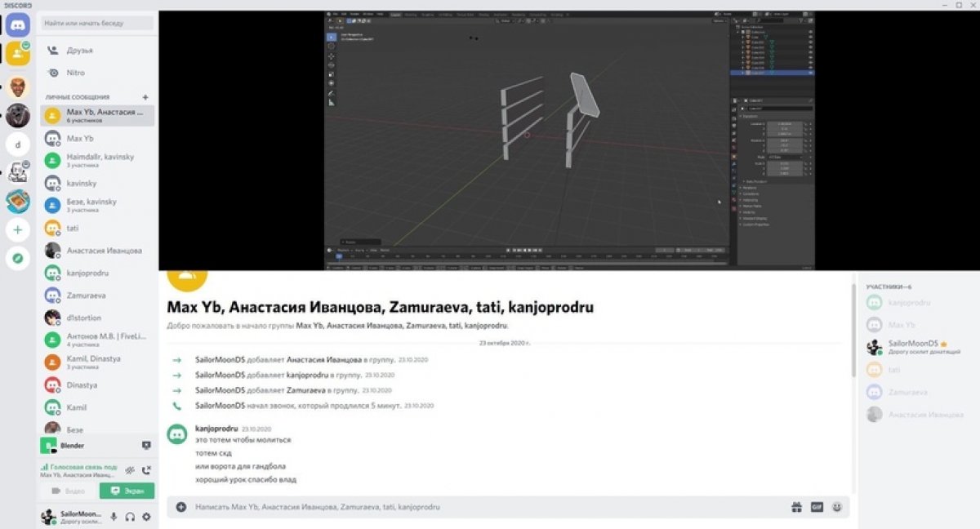The height and width of the screenshot is (529, 980).
Task: Open the Друзья tab
Action: pyautogui.click(x=79, y=50)
